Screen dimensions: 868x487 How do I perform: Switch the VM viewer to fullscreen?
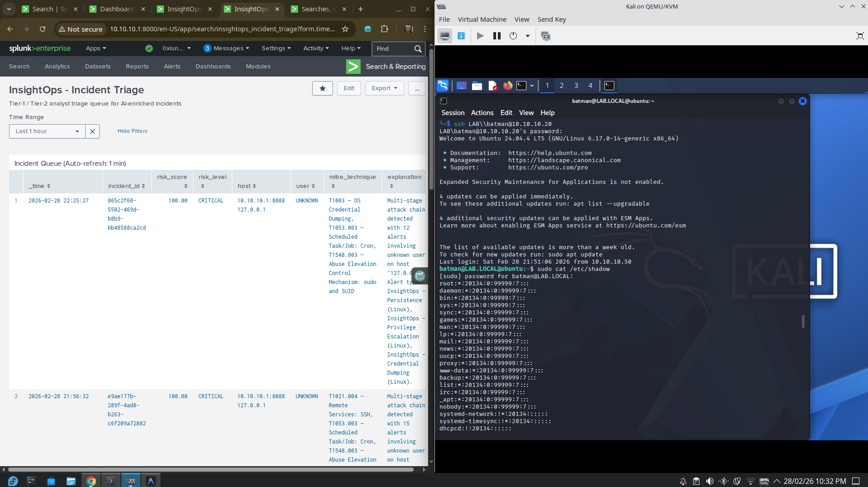coord(860,36)
